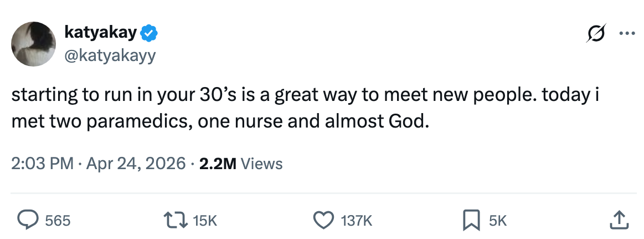Click the share upload icon
The width and height of the screenshot is (644, 239).
(620, 220)
